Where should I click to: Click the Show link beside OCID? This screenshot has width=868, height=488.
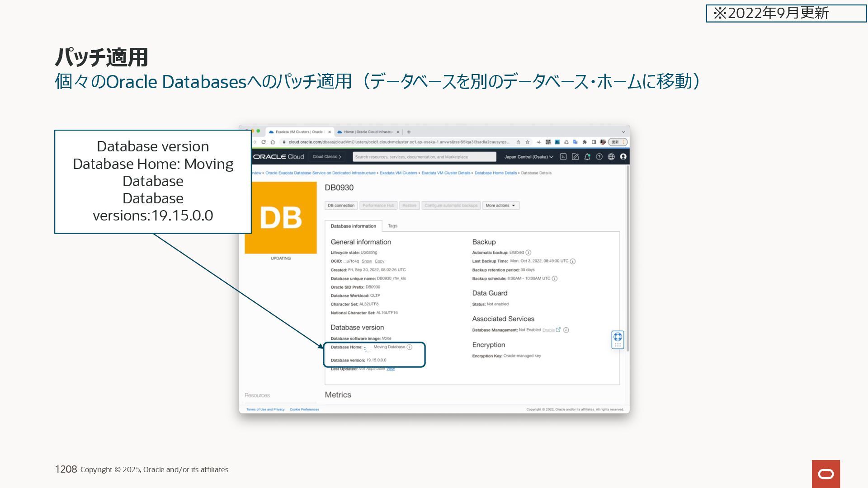click(367, 261)
